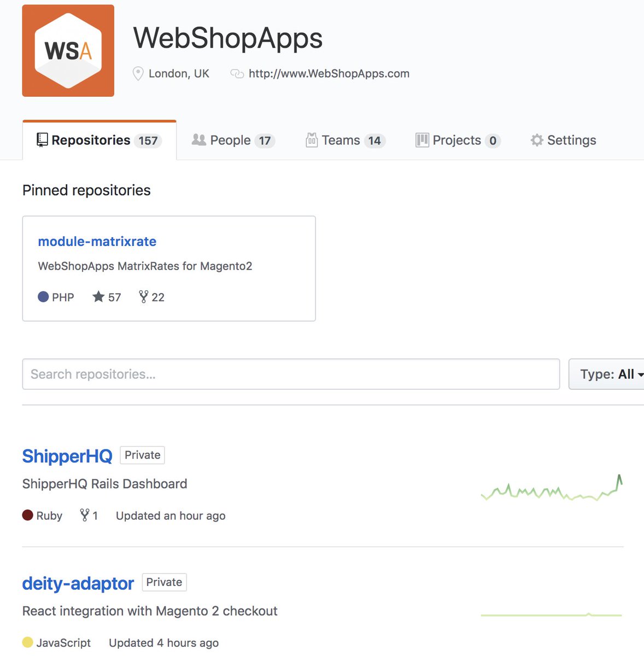Image resolution: width=644 pixels, height=656 pixels.
Task: Click the 0 projects count badge
Action: [x=493, y=141]
